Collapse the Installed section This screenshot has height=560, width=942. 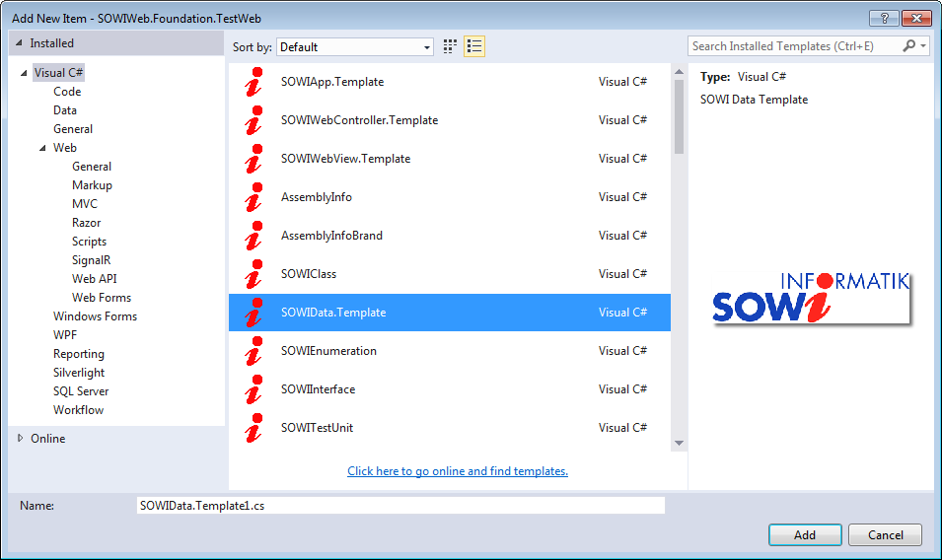click(19, 43)
